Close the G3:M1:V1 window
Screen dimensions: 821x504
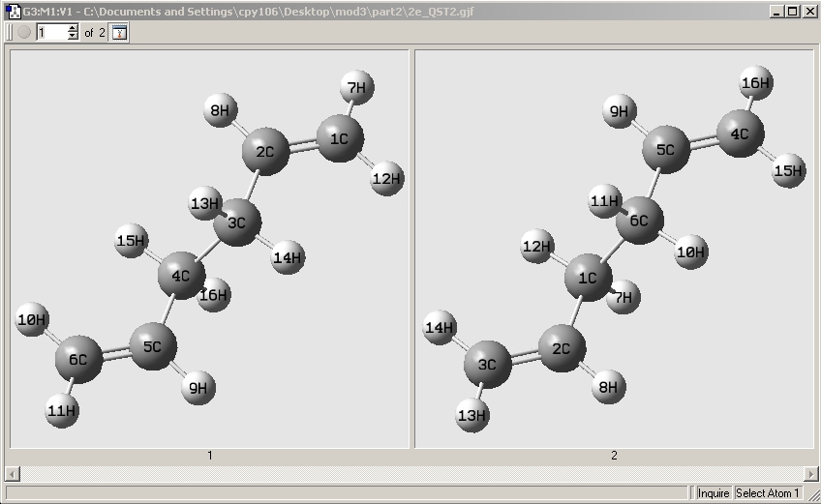[809, 11]
